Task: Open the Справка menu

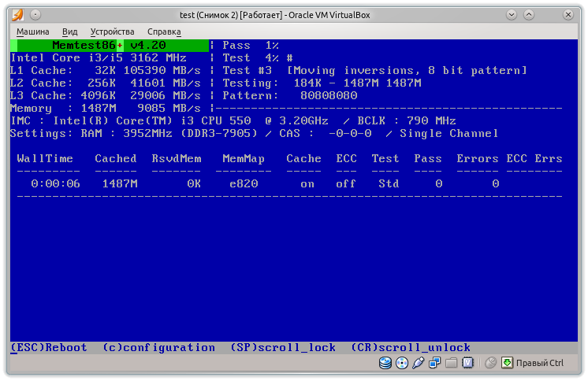Action: point(164,31)
